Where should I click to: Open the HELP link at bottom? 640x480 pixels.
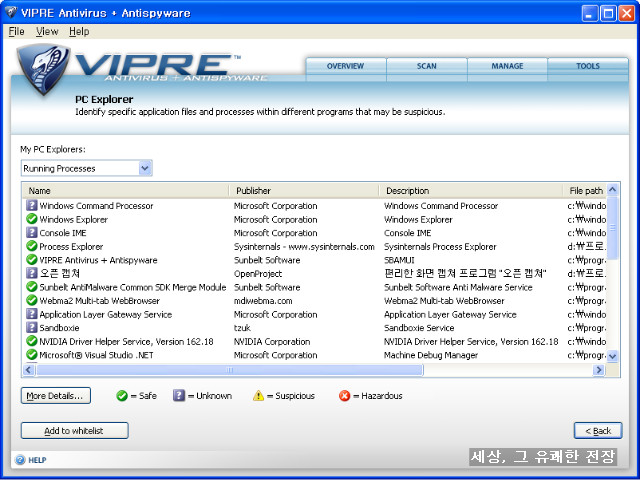click(37, 460)
